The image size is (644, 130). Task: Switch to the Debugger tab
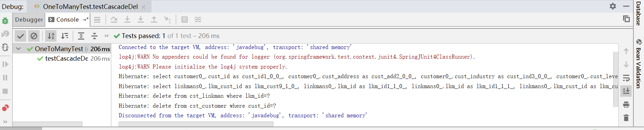(x=29, y=20)
